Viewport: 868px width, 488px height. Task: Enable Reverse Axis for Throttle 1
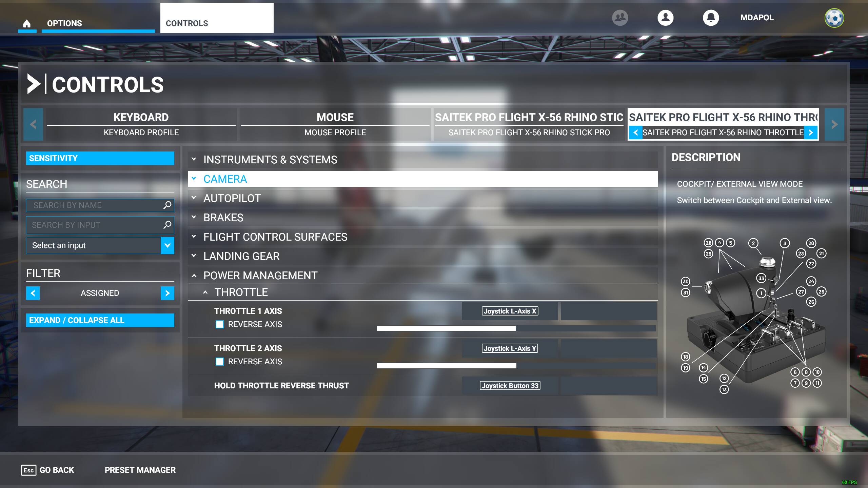coord(220,324)
